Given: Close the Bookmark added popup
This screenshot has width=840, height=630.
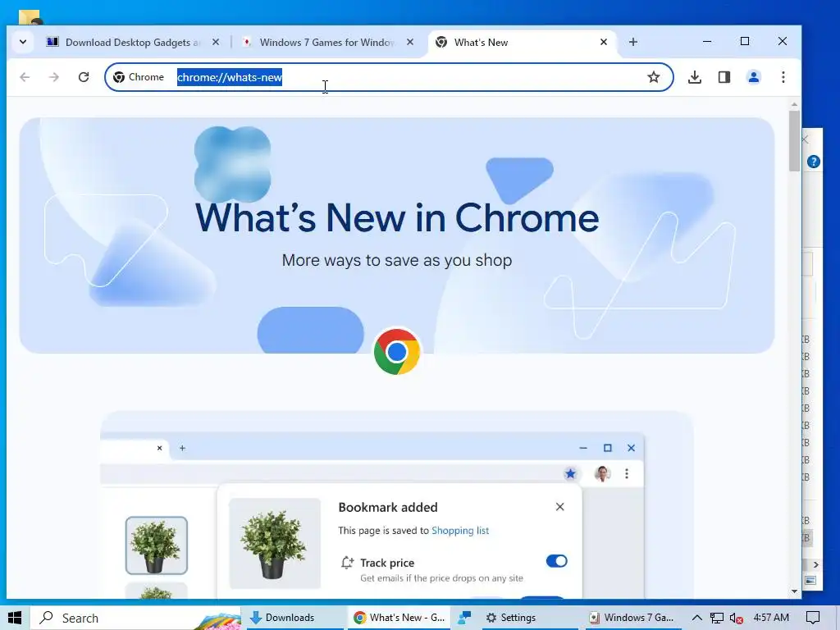Looking at the screenshot, I should pyautogui.click(x=559, y=507).
